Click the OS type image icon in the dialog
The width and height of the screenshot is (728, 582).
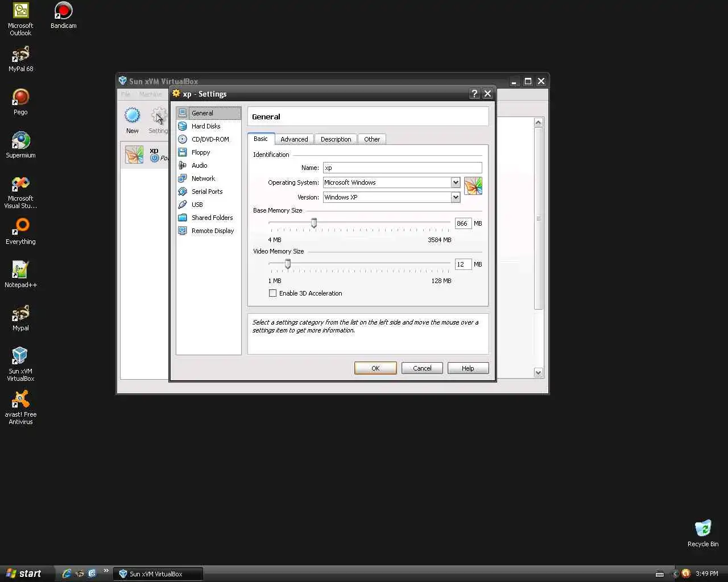[x=473, y=186]
